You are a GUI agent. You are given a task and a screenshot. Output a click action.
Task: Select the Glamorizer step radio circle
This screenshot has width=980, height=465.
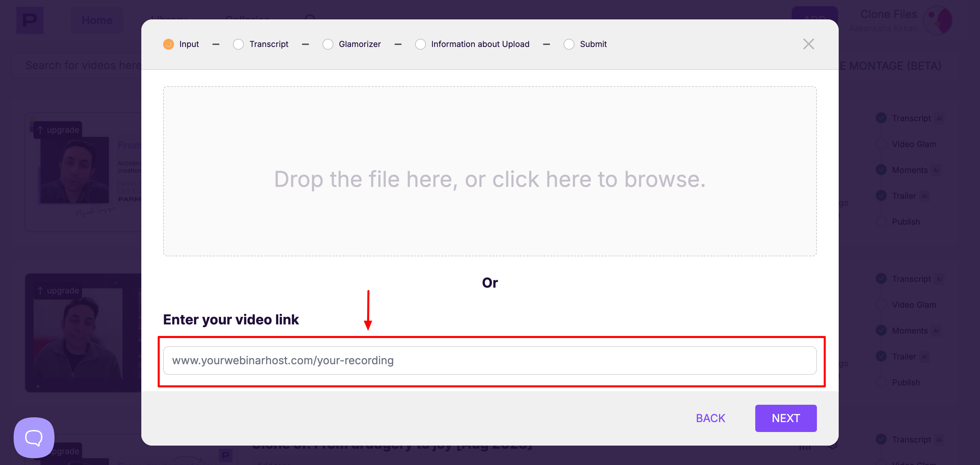pyautogui.click(x=328, y=44)
